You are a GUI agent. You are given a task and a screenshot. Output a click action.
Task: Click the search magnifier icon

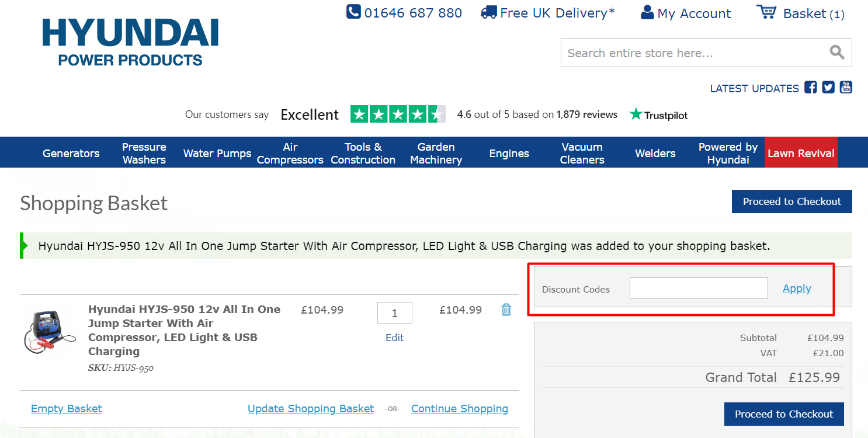coord(837,53)
